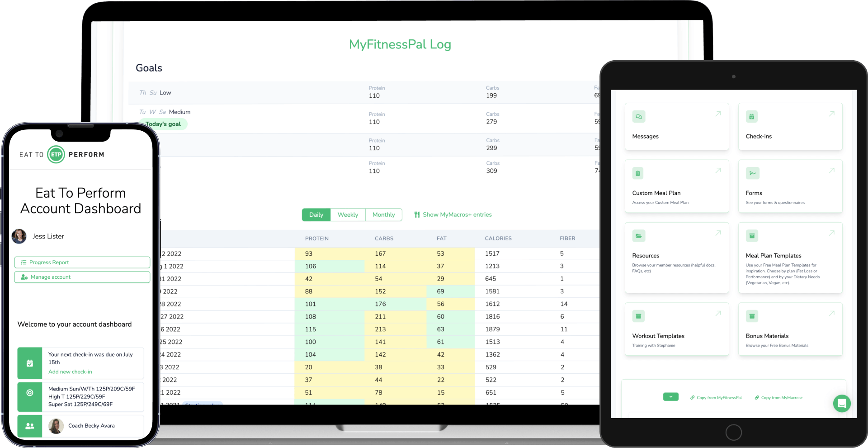Open the Workout Templates card title
The height and width of the screenshot is (448, 868).
658,336
